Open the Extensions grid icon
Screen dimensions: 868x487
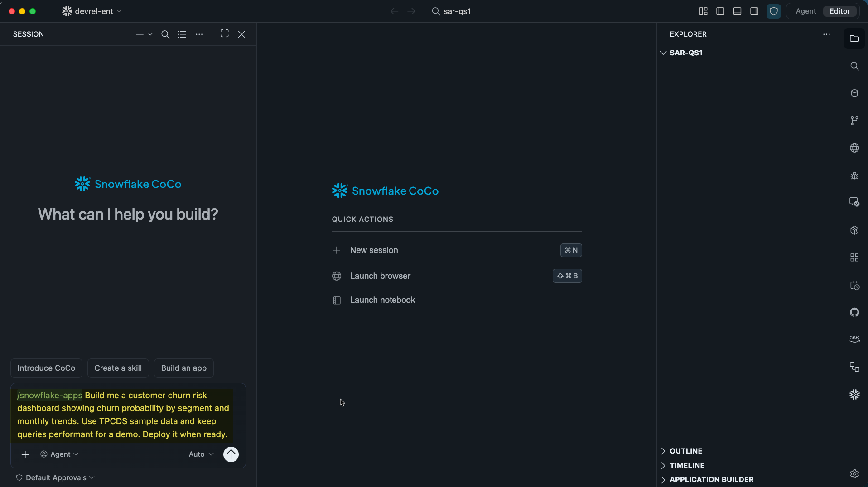pos(854,258)
